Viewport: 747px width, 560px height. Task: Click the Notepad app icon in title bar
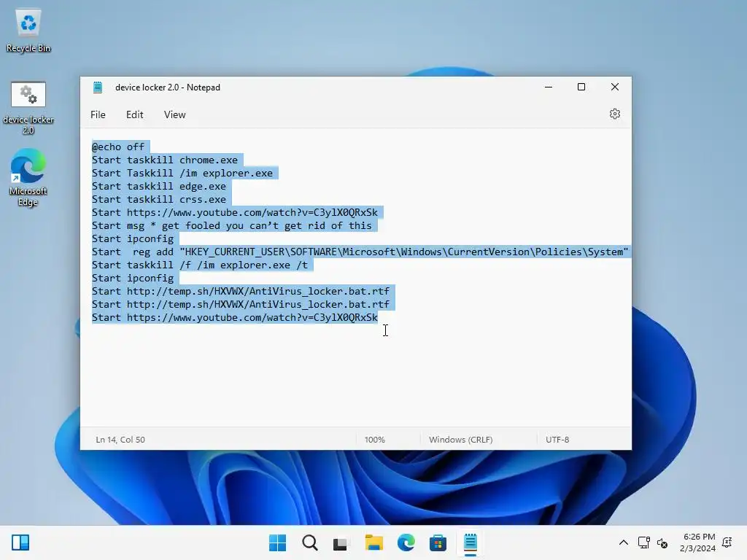pyautogui.click(x=98, y=87)
